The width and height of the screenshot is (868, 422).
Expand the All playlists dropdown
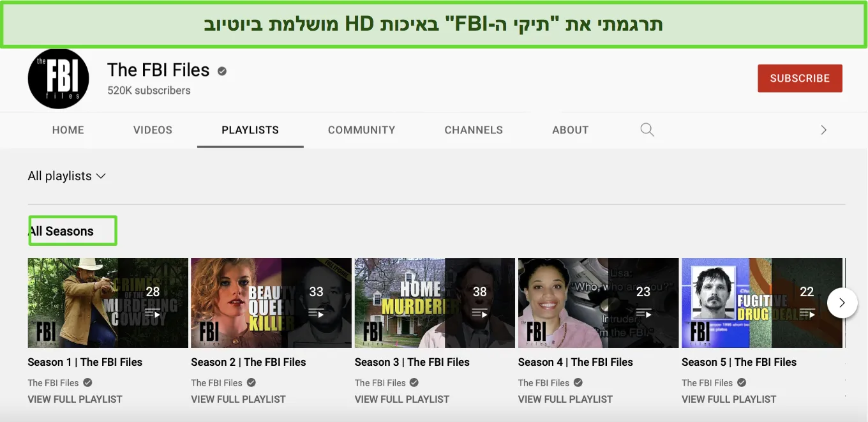[x=66, y=176]
